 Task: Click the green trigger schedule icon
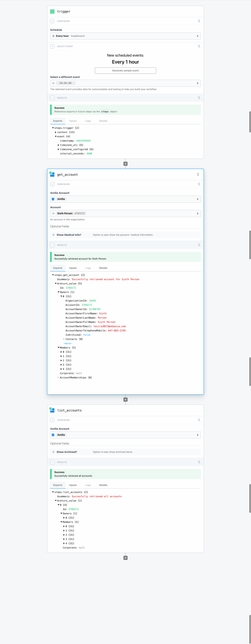click(x=52, y=12)
